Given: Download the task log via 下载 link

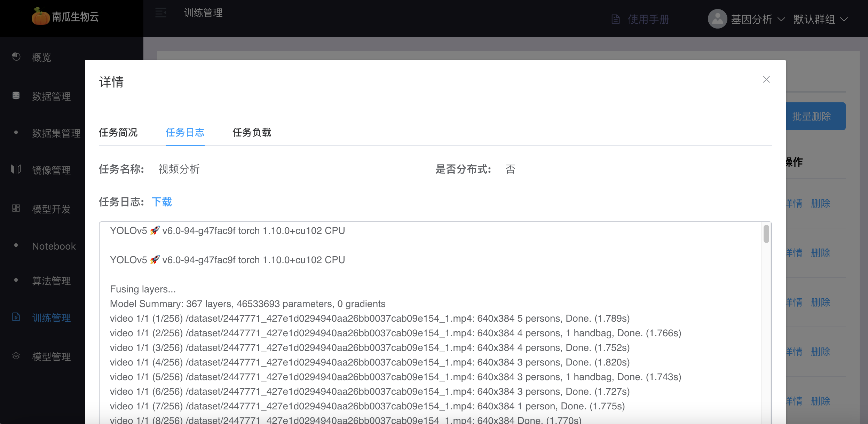Looking at the screenshot, I should (161, 202).
